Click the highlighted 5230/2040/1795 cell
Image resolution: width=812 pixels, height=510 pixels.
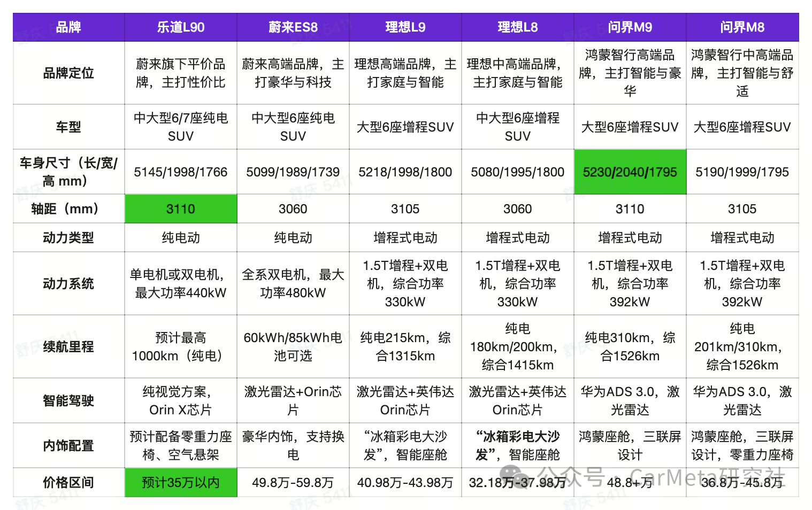[x=630, y=172]
